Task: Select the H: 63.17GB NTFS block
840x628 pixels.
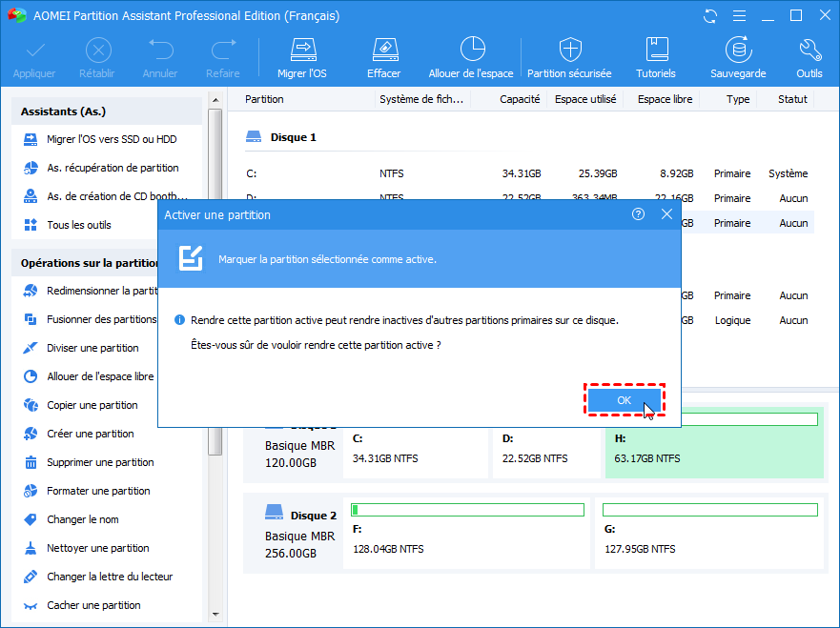Action: click(x=715, y=443)
